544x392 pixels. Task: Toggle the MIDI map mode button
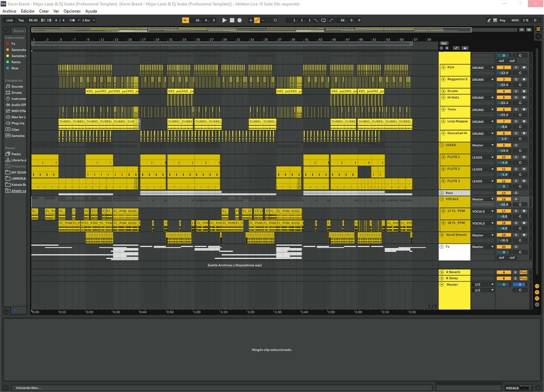pyautogui.click(x=515, y=20)
